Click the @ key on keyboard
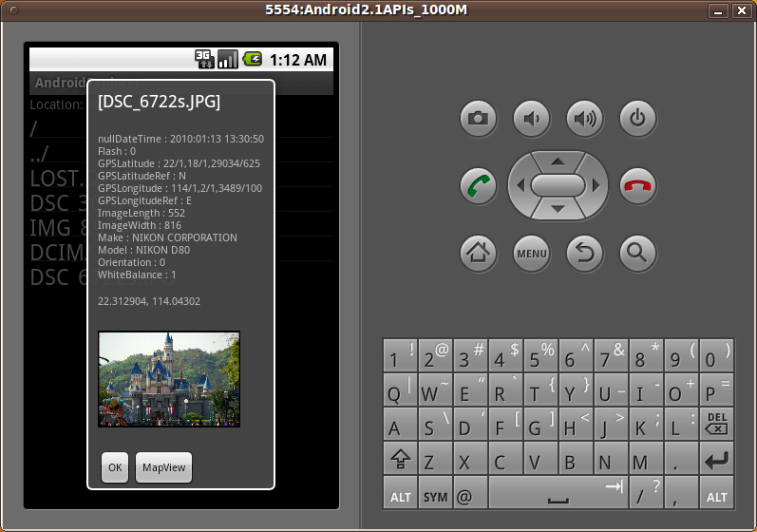Image resolution: width=757 pixels, height=532 pixels. [470, 492]
